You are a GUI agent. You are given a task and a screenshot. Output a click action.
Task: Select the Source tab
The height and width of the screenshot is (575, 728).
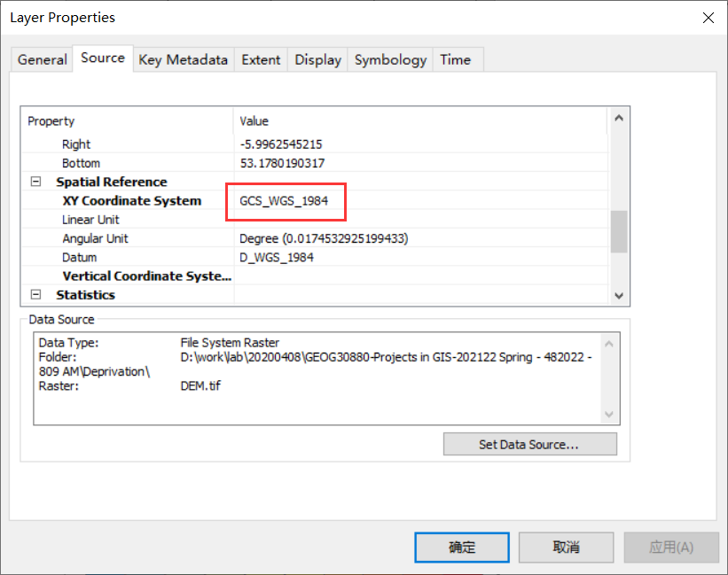coord(103,58)
